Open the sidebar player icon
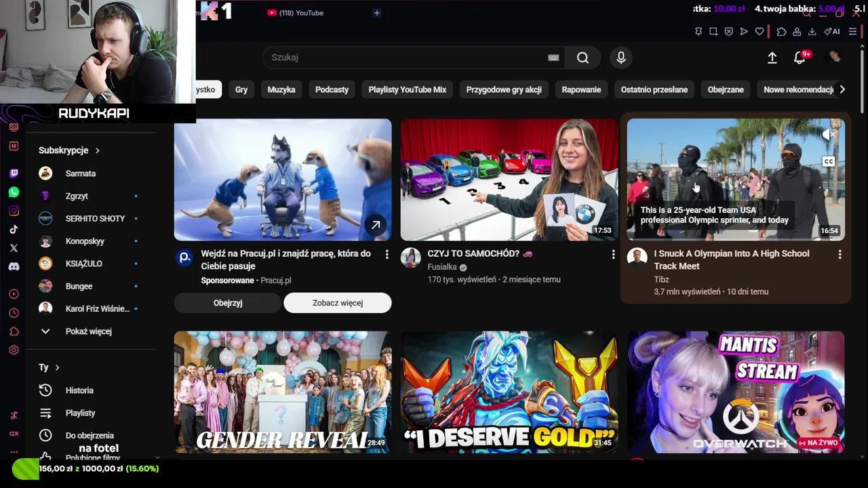868x488 pixels. point(14,294)
